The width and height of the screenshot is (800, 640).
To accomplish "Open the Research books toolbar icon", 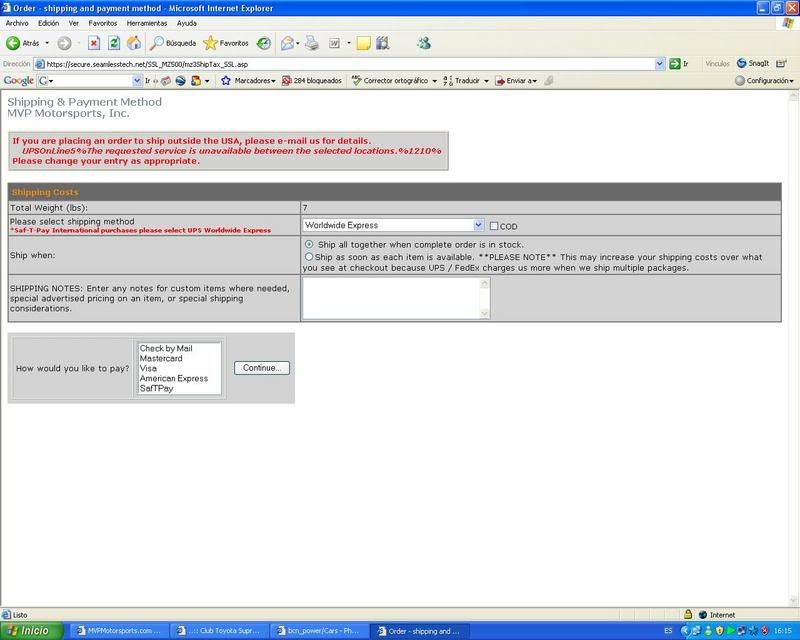I will [x=383, y=43].
